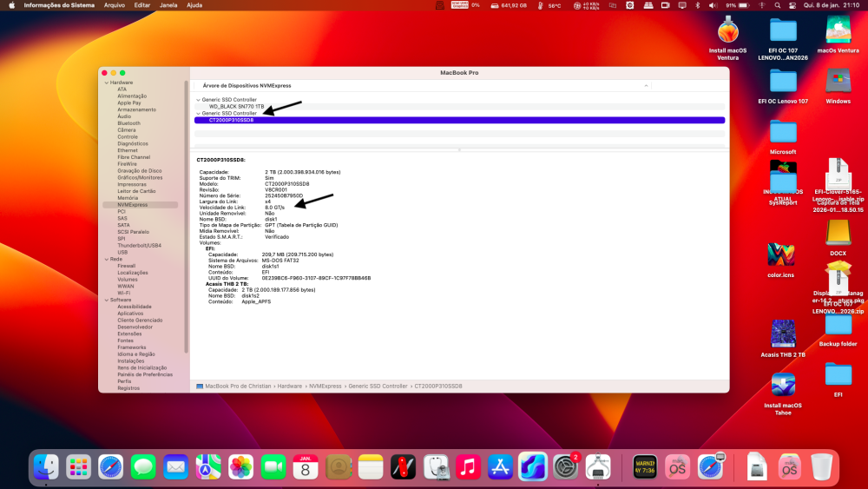Viewport: 868px width, 489px height.
Task: Open Control Center in the menu bar
Action: (792, 5)
